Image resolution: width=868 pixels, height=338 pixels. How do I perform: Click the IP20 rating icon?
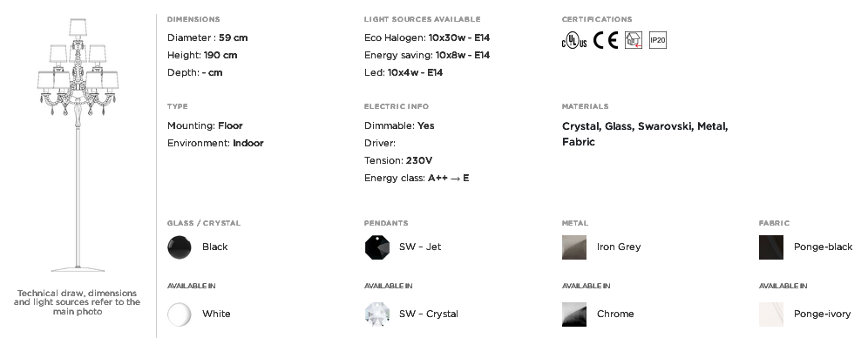pos(658,40)
